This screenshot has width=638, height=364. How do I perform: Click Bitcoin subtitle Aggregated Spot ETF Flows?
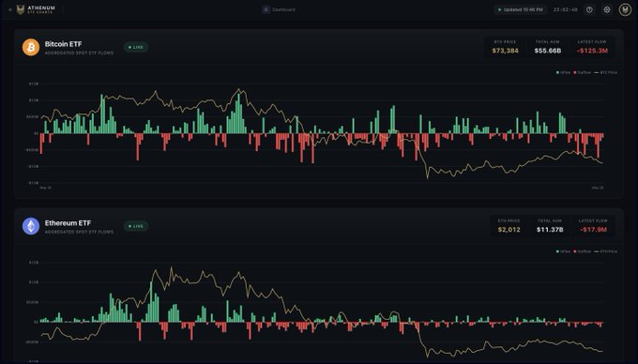79,53
